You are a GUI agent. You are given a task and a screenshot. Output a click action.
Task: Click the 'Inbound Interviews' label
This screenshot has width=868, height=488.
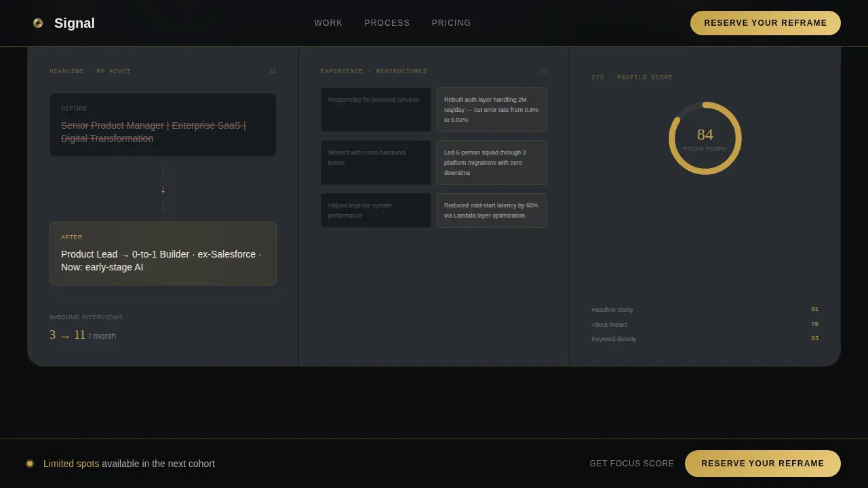[86, 317]
